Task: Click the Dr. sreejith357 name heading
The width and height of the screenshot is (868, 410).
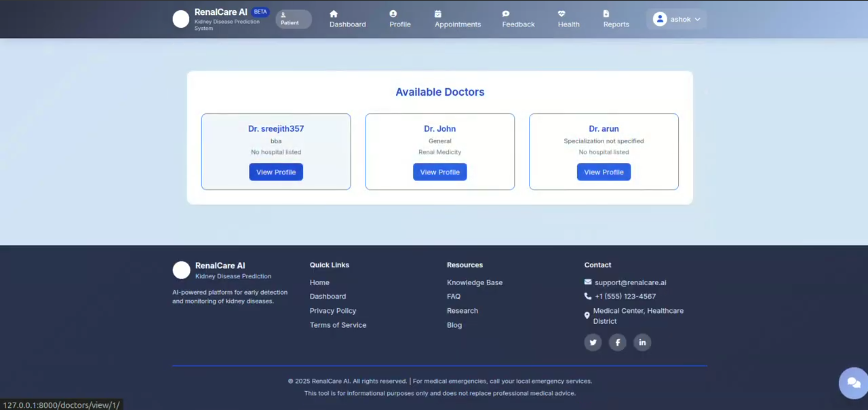Action: 276,128
